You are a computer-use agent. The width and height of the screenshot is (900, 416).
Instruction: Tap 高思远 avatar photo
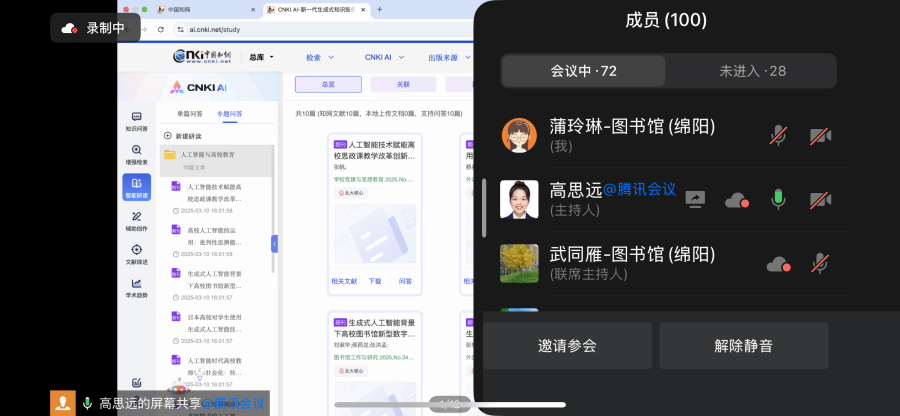click(x=519, y=199)
